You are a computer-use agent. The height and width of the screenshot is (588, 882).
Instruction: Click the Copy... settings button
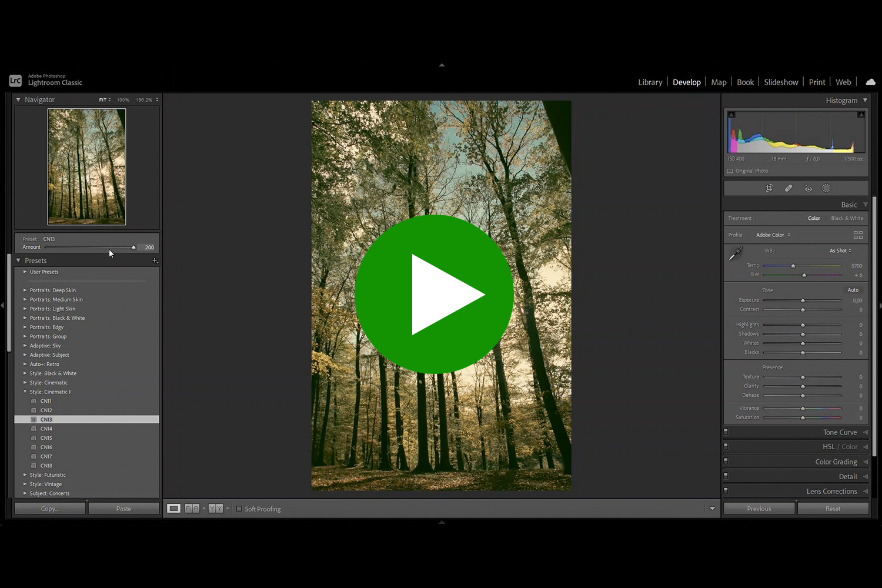click(x=50, y=509)
